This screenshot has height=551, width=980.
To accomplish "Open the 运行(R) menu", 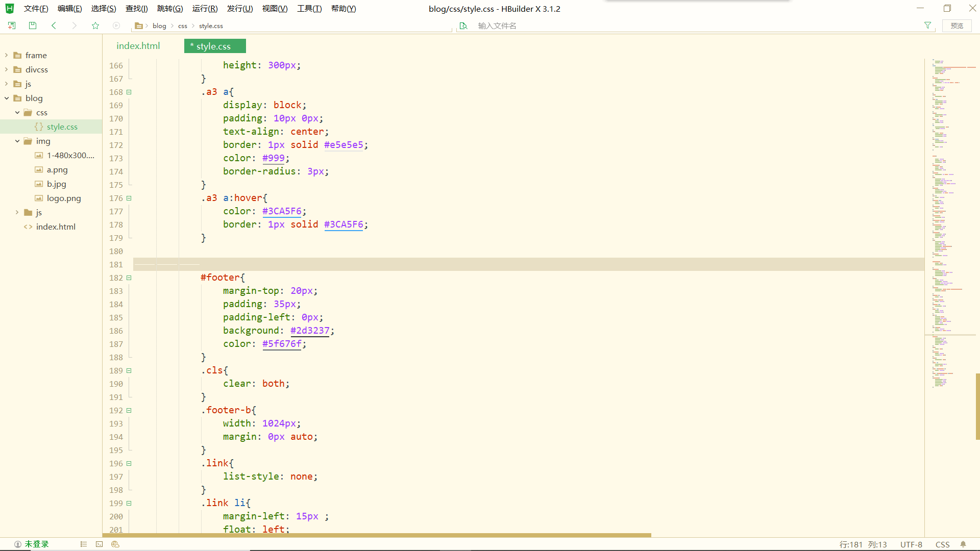I will click(x=205, y=9).
